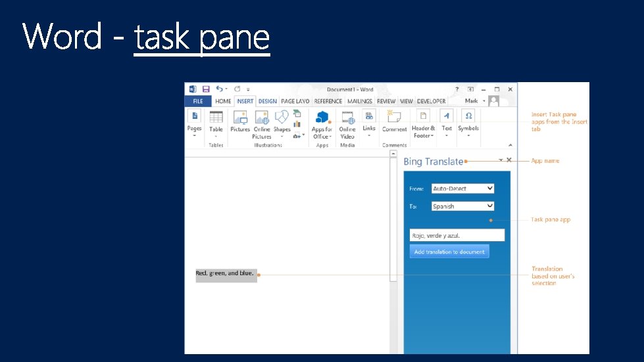Click the Bing Translate pane title
Viewport: 644px width, 362px height.
[433, 162]
